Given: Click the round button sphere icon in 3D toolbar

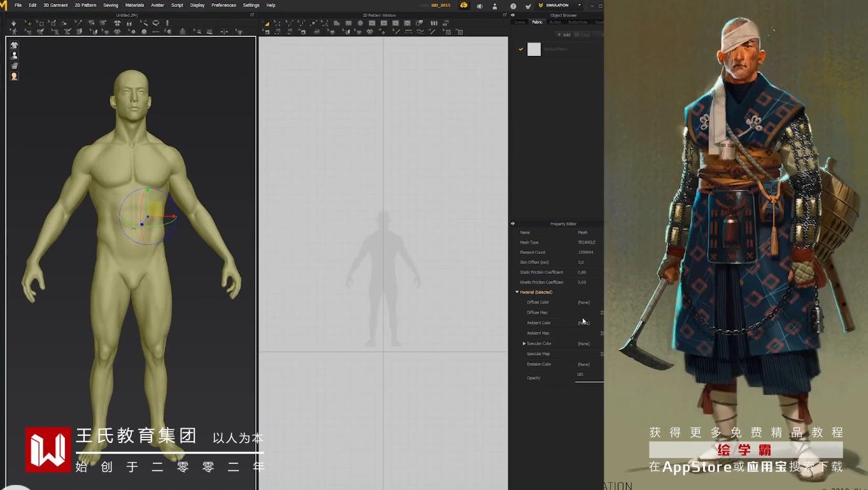Looking at the screenshot, I should click(x=144, y=32).
